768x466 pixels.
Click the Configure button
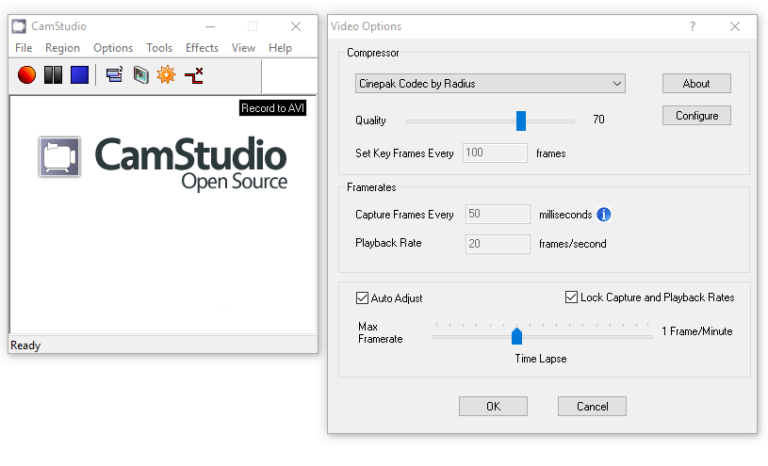click(696, 116)
